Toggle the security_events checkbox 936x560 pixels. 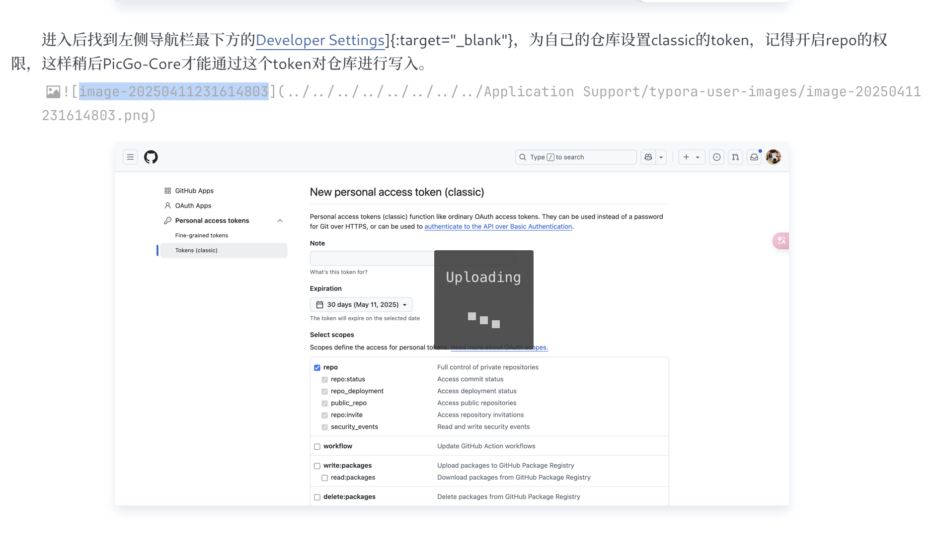point(324,427)
